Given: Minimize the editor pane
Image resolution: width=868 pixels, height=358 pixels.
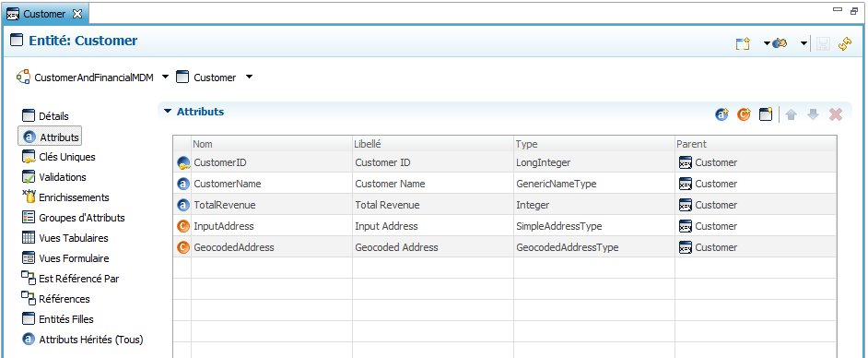Looking at the screenshot, I should click(x=838, y=10).
